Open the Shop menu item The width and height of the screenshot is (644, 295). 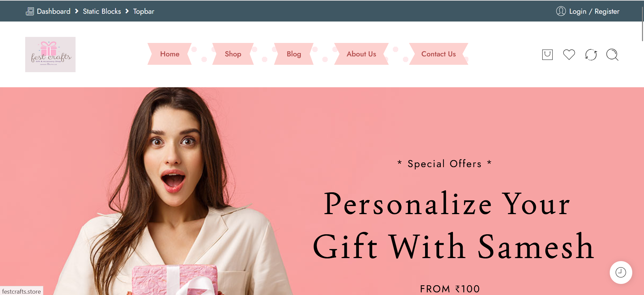click(x=233, y=54)
